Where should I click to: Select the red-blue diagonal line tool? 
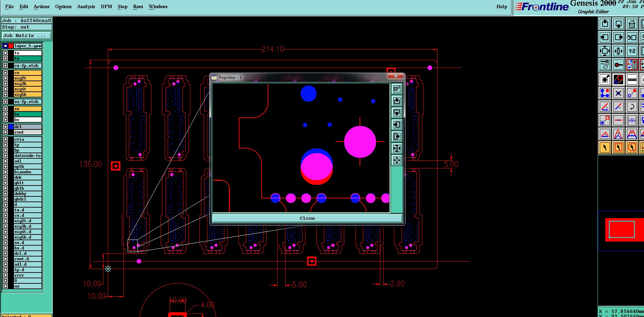618,107
